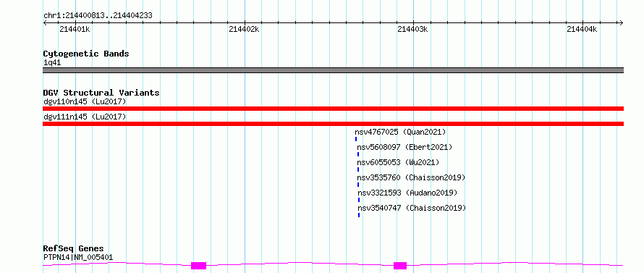Screen dimensions: 644x273
Task: Select the Cytogenetic Bands track title
Action: 86,54
